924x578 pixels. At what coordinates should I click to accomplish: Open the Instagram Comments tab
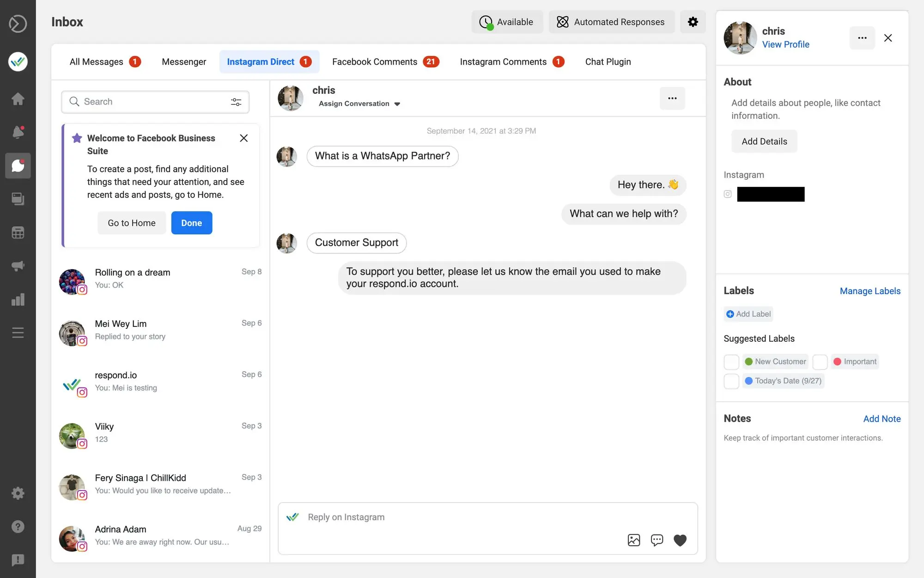pyautogui.click(x=512, y=61)
